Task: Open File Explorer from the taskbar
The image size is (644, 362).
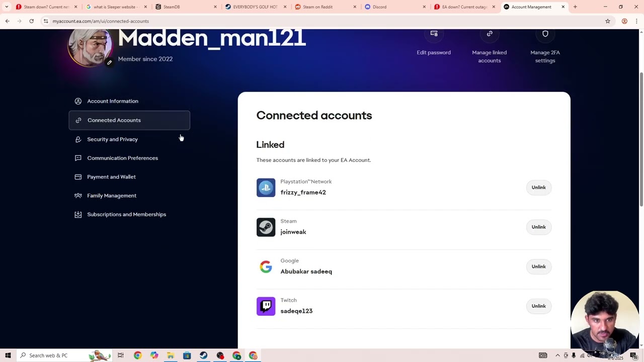Action: [x=171, y=355]
